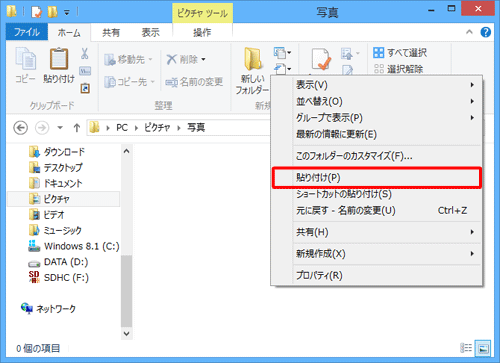Click the back navigation arrow

21,128
